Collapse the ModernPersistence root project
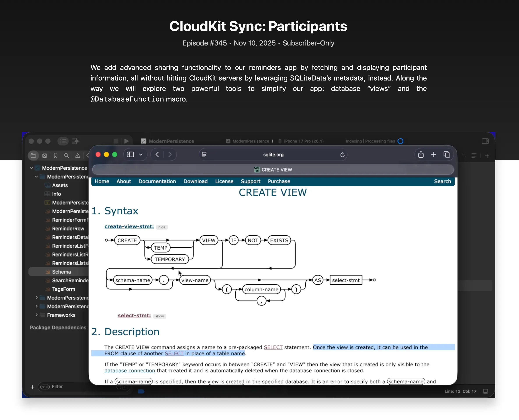This screenshot has height=420, width=519. tap(31, 168)
